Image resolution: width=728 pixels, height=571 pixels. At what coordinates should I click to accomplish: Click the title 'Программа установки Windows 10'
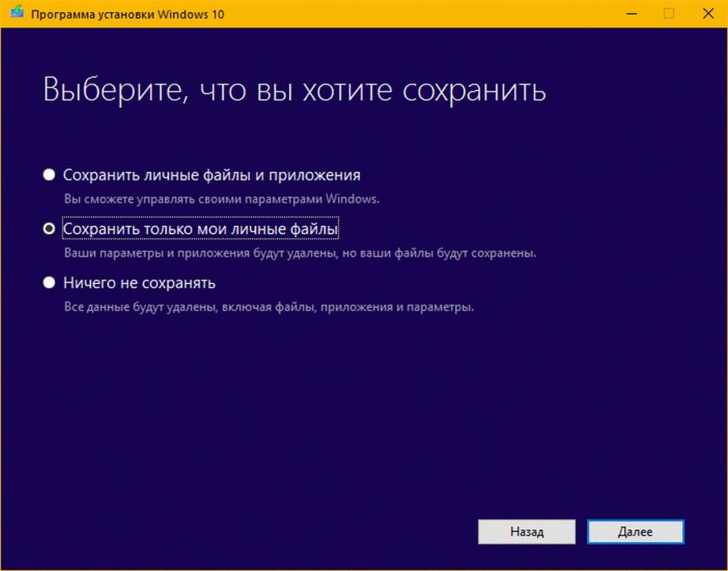pos(128,14)
